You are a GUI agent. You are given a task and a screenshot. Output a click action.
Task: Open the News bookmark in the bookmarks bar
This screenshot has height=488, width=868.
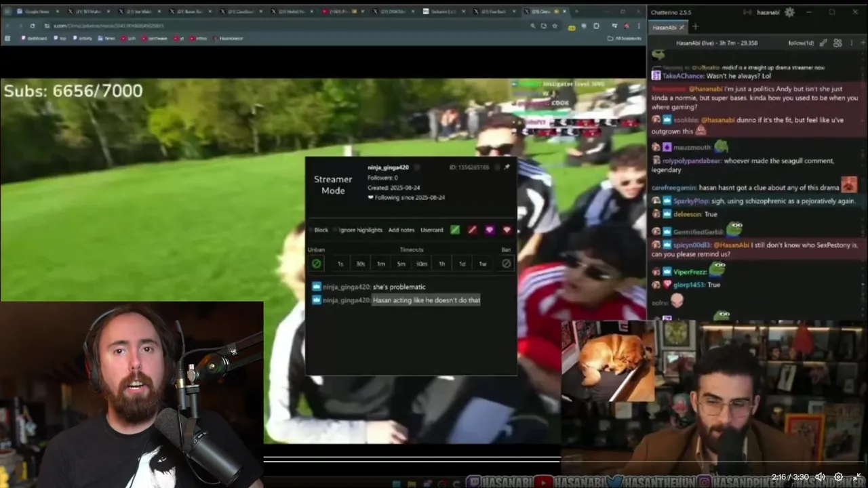tap(106, 38)
